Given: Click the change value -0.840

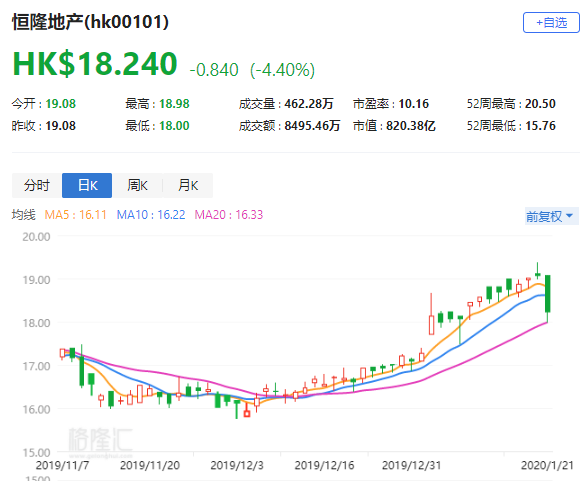Looking at the screenshot, I should tap(214, 70).
